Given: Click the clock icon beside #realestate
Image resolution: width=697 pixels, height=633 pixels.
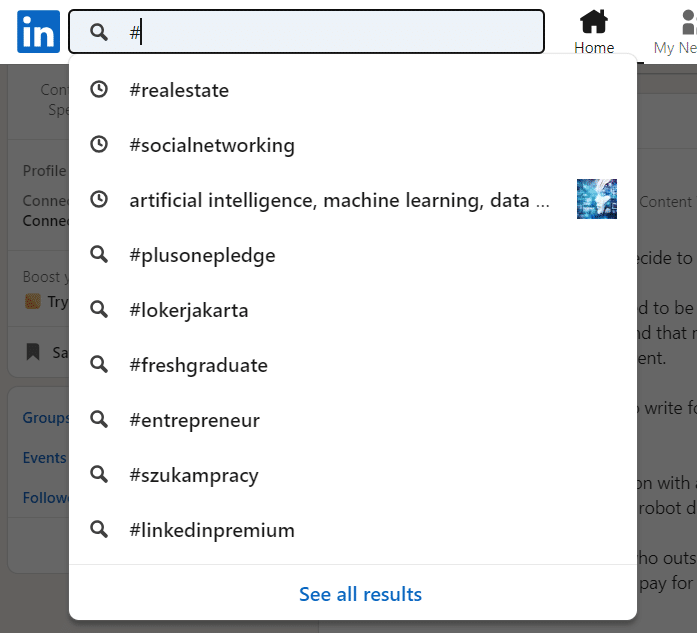Looking at the screenshot, I should point(99,90).
